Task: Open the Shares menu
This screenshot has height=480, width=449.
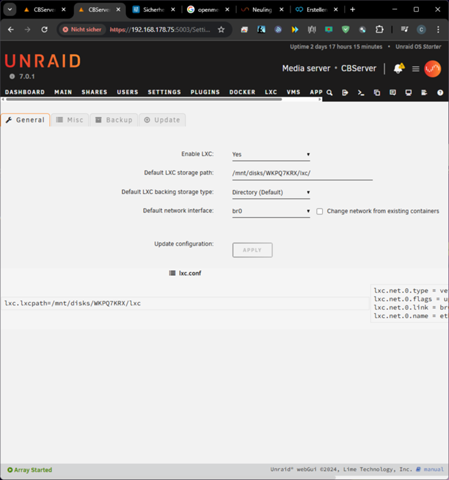Action: [x=94, y=92]
